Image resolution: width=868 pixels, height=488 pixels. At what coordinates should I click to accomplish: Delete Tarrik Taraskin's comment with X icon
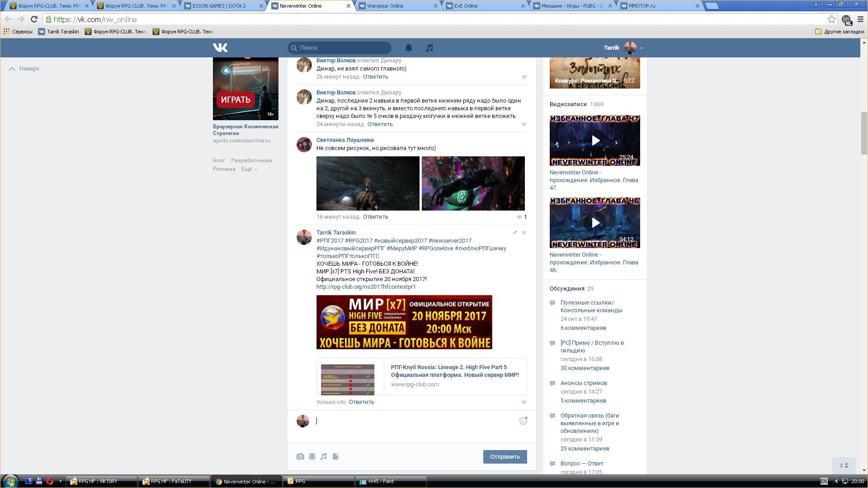[524, 232]
